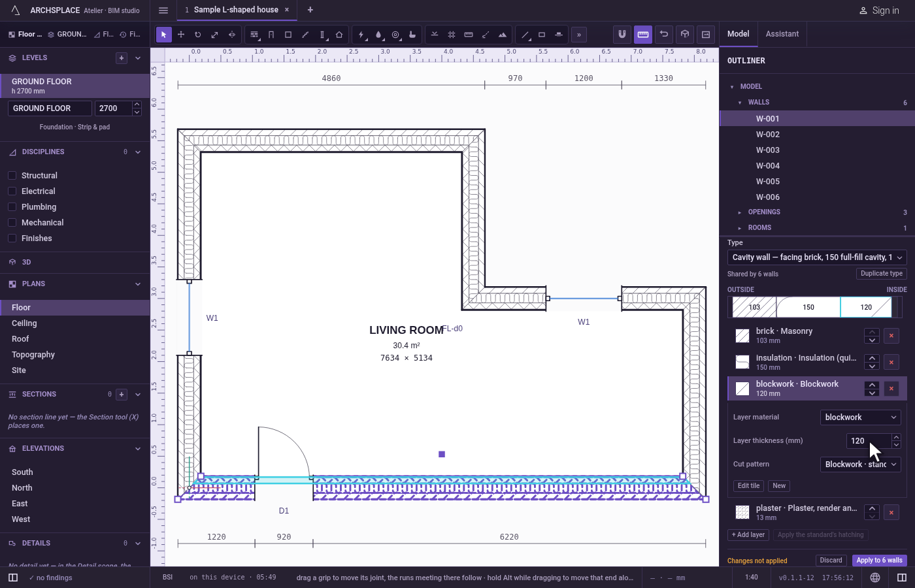Image resolution: width=915 pixels, height=588 pixels.
Task: Show more tools with the overflow chevrons
Action: click(579, 35)
